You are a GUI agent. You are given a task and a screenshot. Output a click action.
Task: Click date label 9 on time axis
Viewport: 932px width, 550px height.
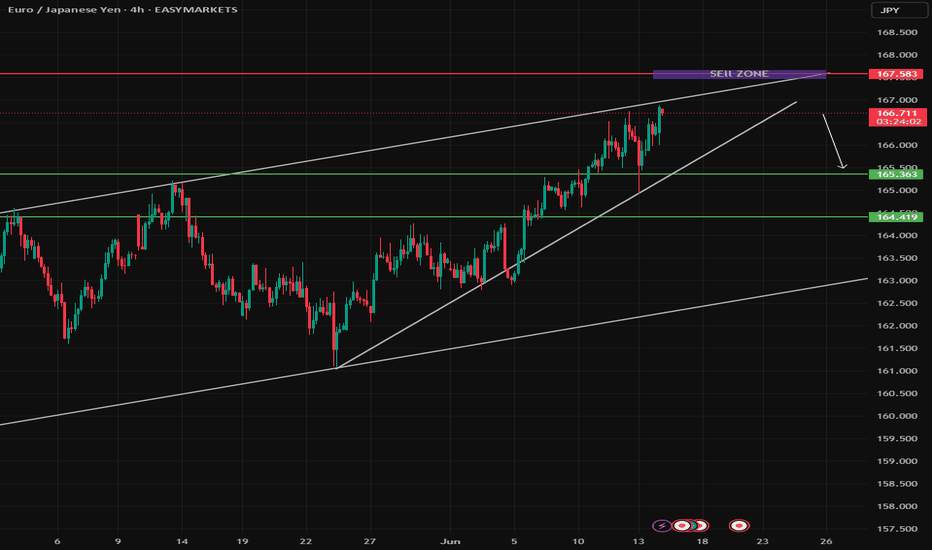(118, 542)
